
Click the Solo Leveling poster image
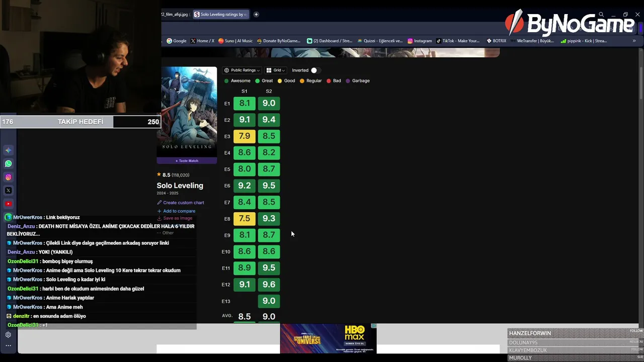coord(187,112)
